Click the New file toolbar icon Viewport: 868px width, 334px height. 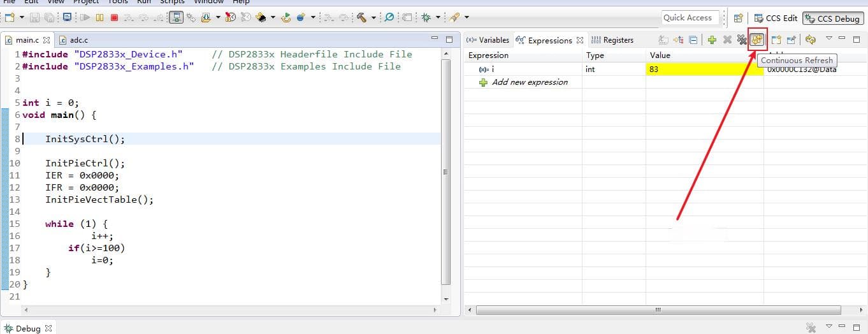[x=9, y=17]
